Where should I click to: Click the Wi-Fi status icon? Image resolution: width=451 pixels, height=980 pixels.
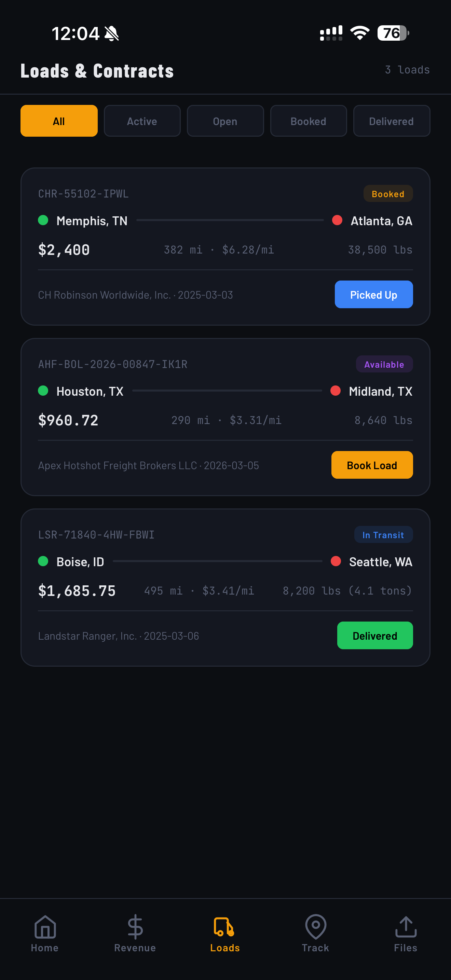(x=359, y=33)
